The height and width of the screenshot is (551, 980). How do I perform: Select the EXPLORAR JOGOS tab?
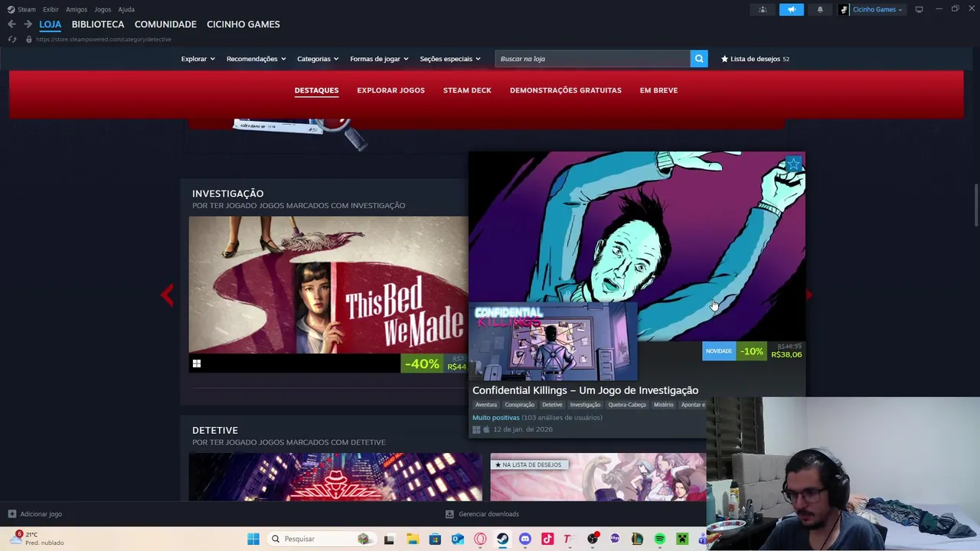390,90
